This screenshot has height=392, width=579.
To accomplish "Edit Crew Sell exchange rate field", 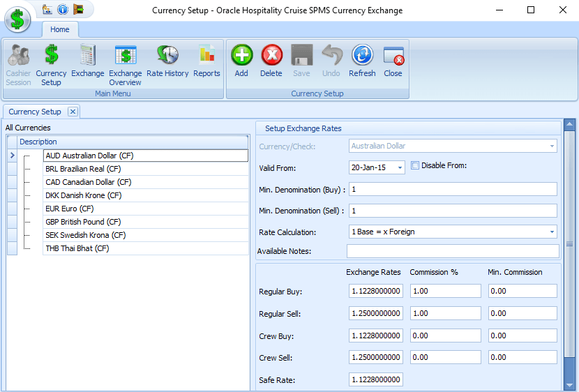I will (375, 357).
